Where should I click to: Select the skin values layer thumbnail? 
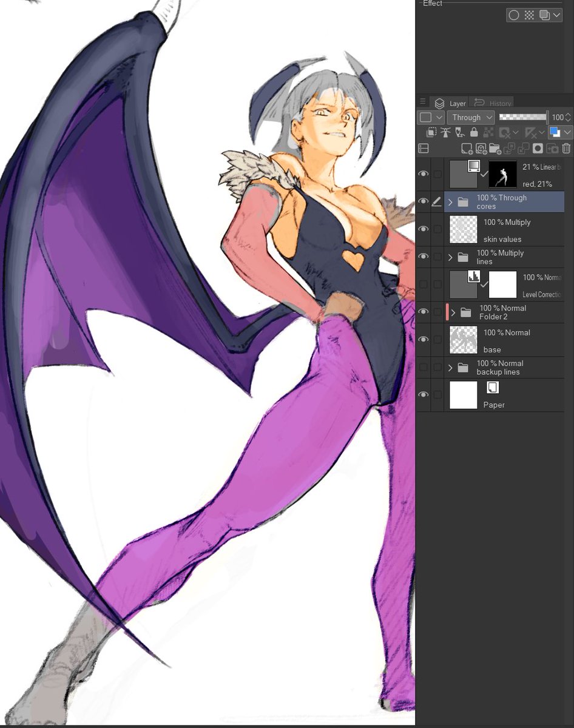[464, 229]
